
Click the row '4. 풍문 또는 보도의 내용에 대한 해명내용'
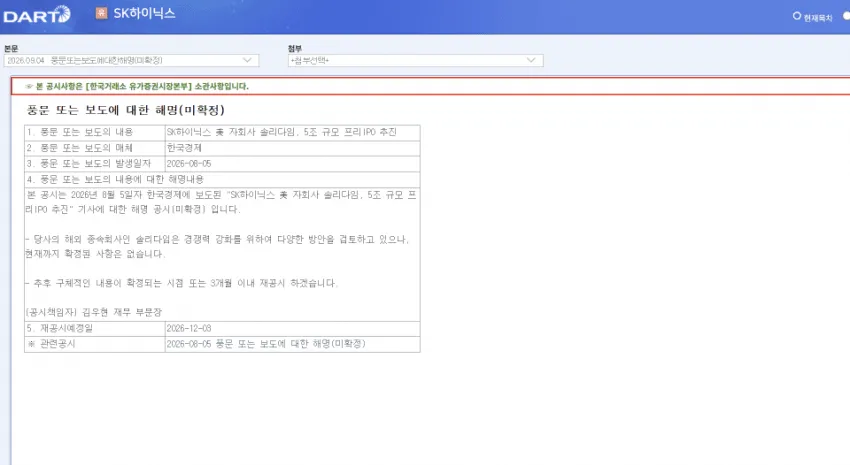click(x=222, y=179)
